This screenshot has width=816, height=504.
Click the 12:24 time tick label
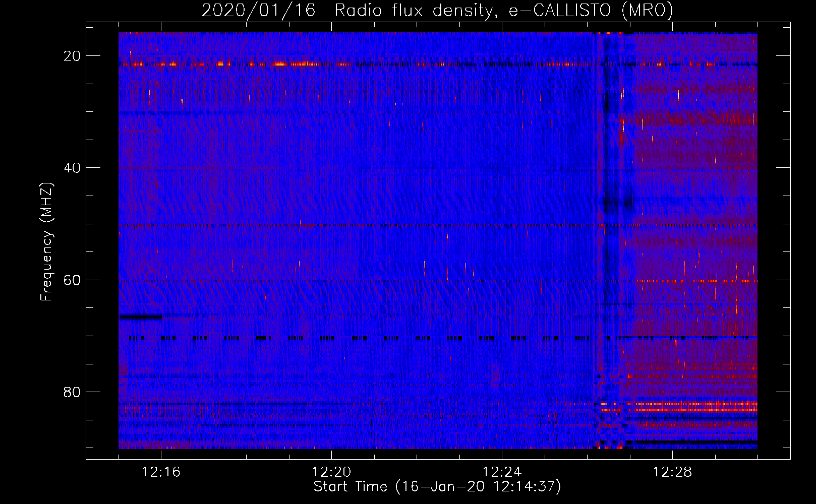(x=502, y=472)
